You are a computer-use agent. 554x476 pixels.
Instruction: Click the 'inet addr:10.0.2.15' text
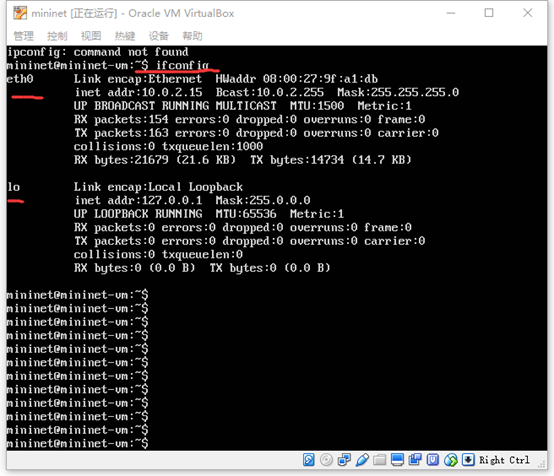pos(138,93)
